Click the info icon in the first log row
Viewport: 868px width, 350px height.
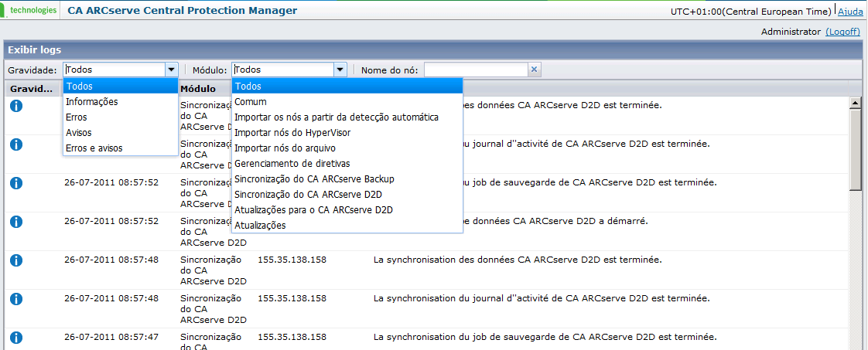[x=16, y=106]
